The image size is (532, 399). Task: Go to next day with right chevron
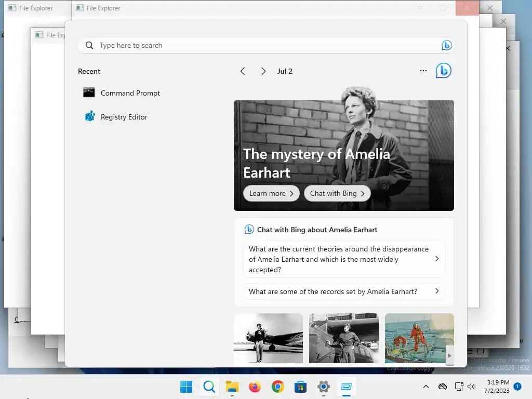pos(263,71)
